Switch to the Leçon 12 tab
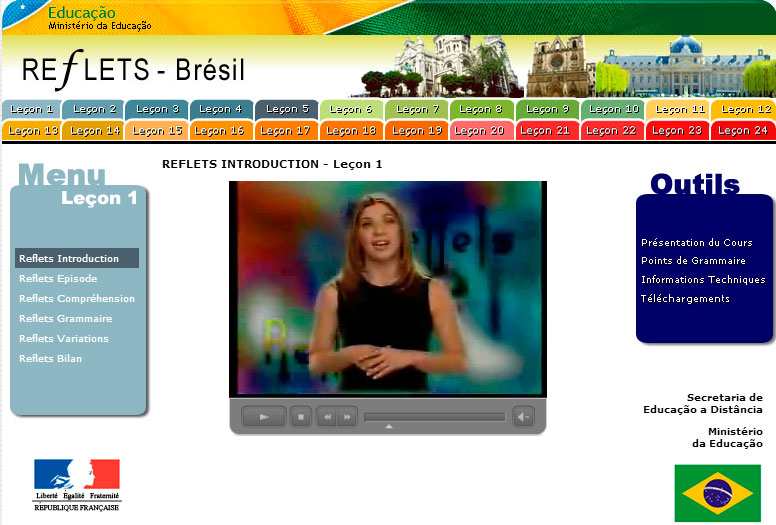Viewport: 776px width, 525px height. [745, 109]
